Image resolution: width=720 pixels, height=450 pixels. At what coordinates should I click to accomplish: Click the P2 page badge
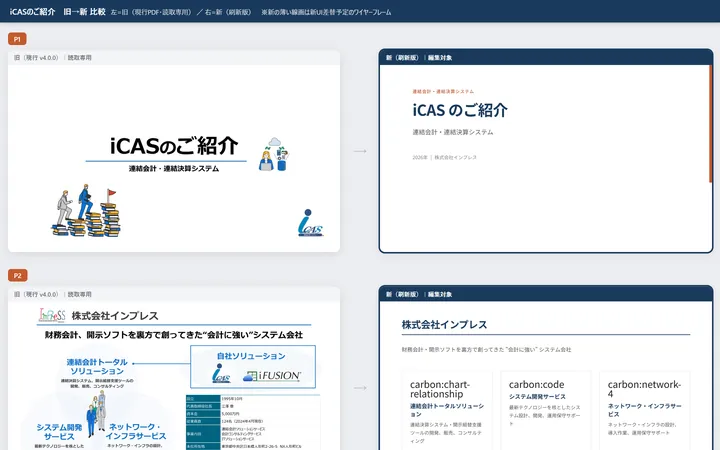pos(17,276)
